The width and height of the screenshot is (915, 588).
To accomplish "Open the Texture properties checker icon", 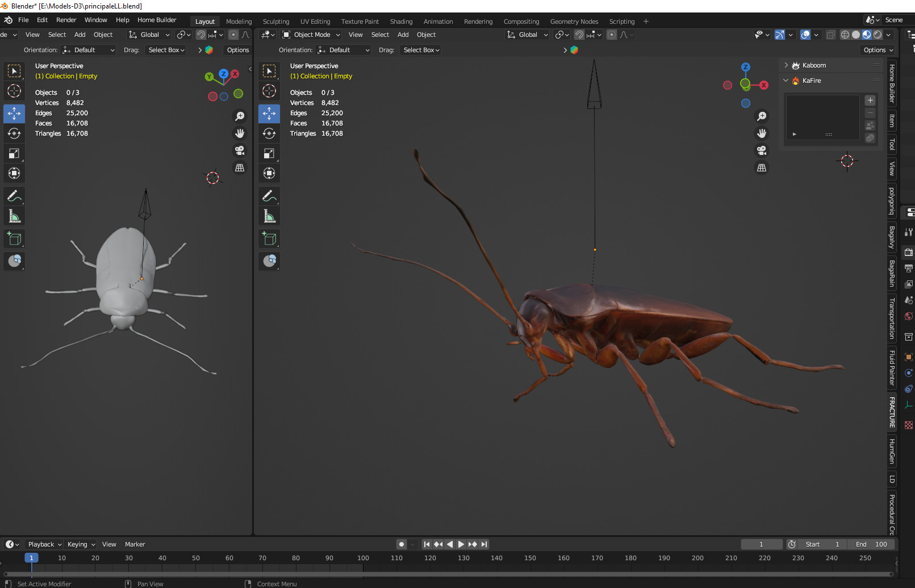I will (x=909, y=425).
